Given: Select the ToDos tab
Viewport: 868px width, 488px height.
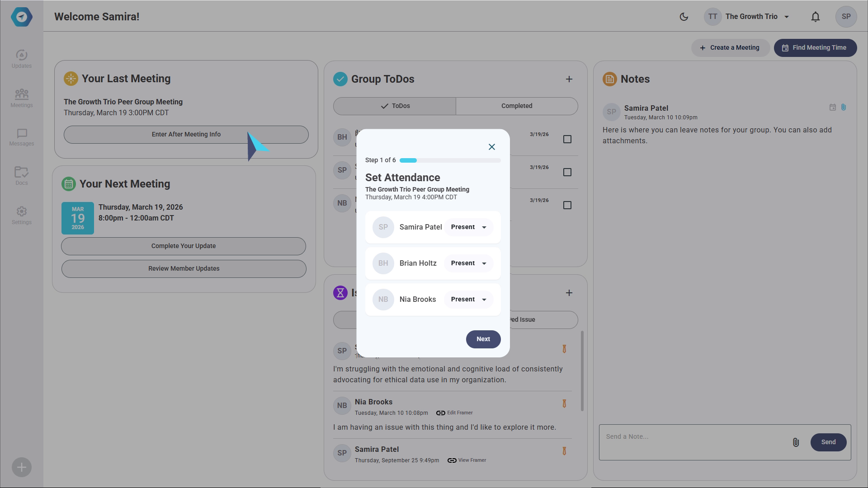Looking at the screenshot, I should pos(395,106).
